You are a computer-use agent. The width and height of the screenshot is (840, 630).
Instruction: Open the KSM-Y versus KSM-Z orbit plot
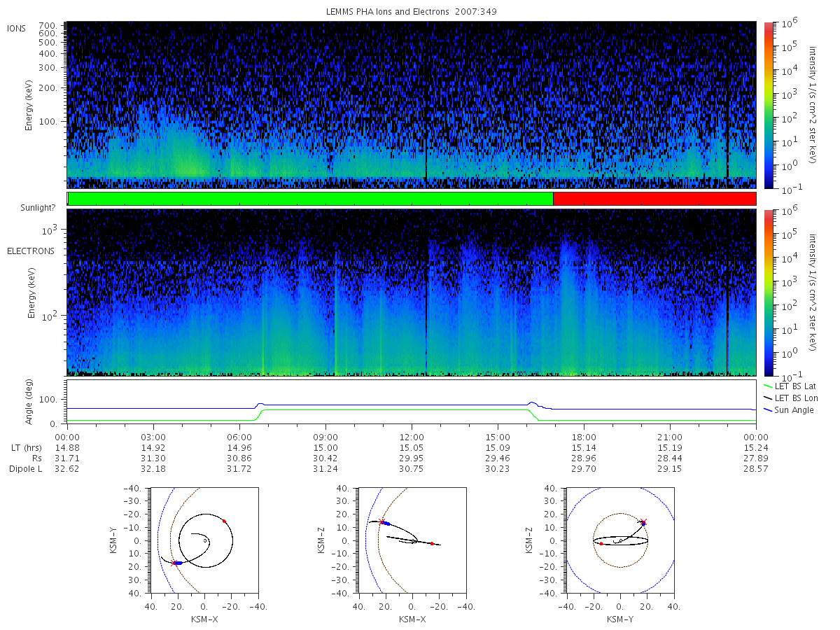[x=620, y=540]
